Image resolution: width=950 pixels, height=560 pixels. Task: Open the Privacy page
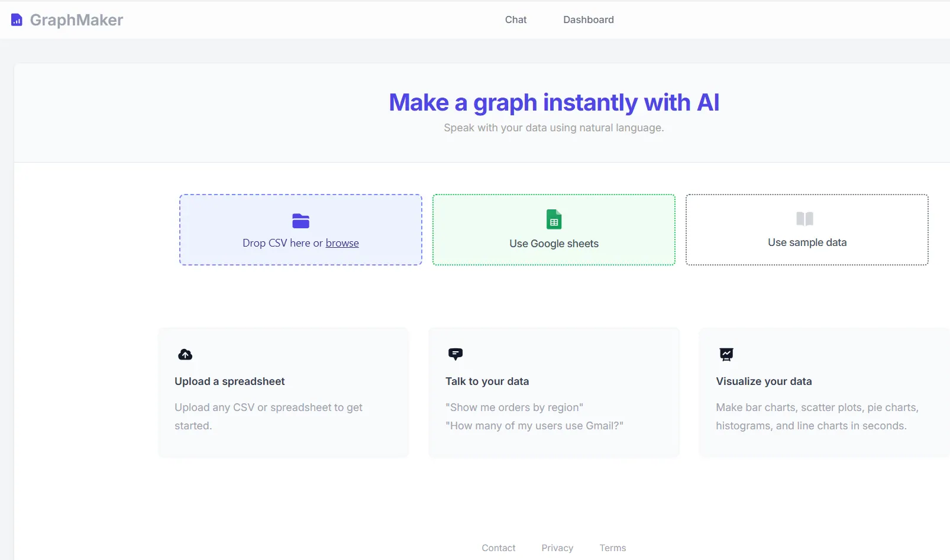point(557,548)
